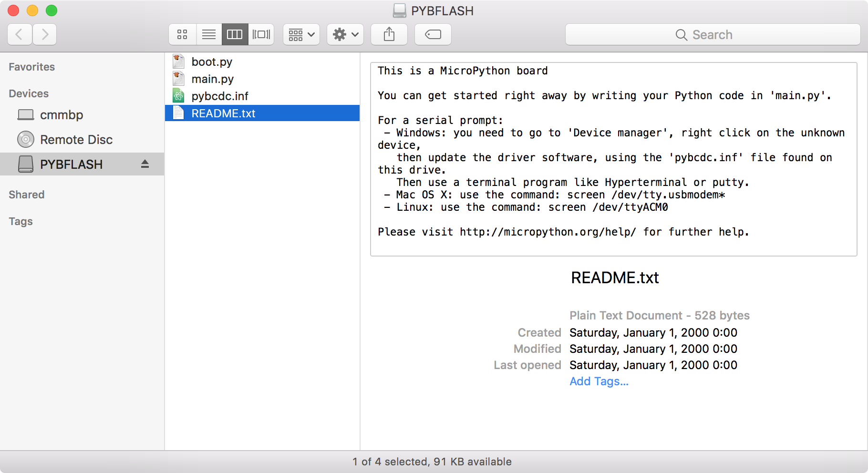Select column view mode

pyautogui.click(x=235, y=34)
